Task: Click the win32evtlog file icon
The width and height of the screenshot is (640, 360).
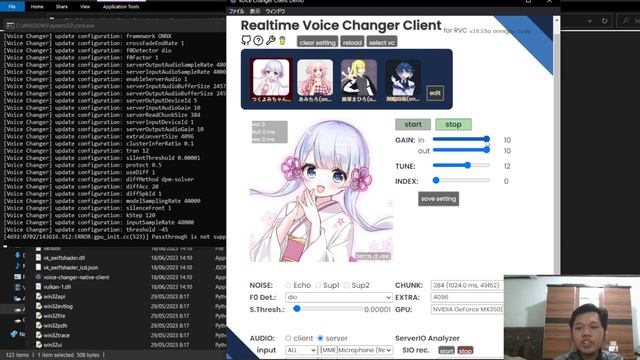Action: (x=38, y=306)
